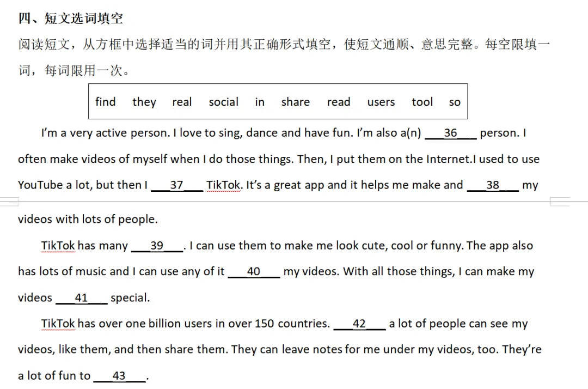Place cursor in blank 41
This screenshot has height=389, width=588.
click(x=81, y=298)
